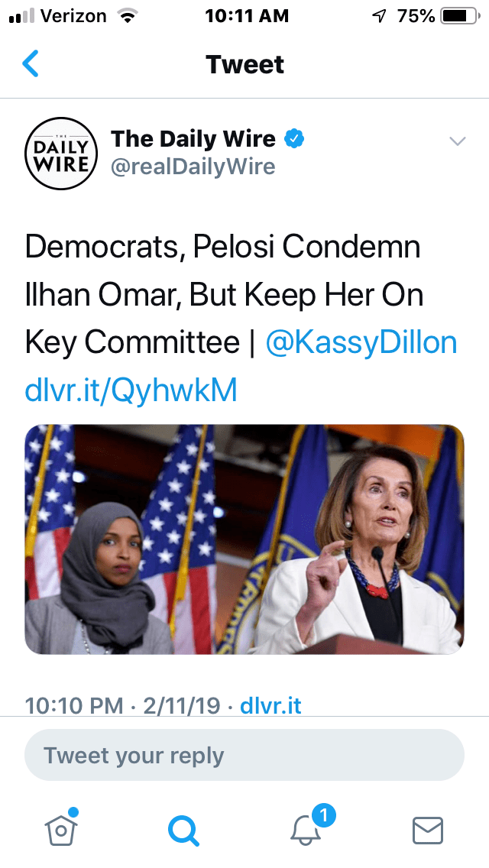Tap the battery indicator in status bar
The height and width of the screenshot is (868, 489).
coord(460,16)
